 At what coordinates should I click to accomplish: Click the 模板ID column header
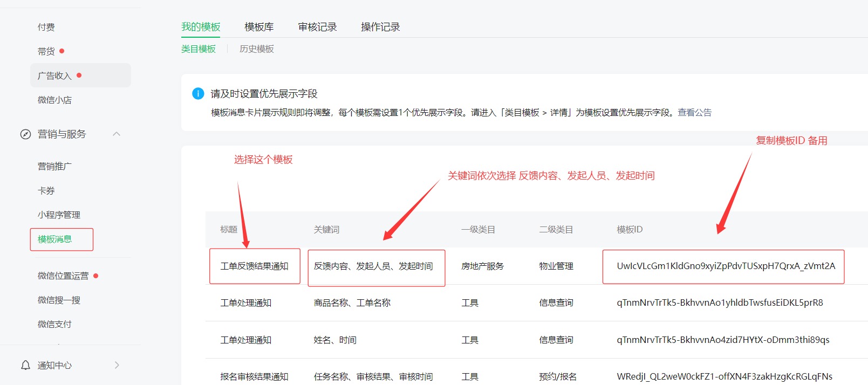coord(630,229)
